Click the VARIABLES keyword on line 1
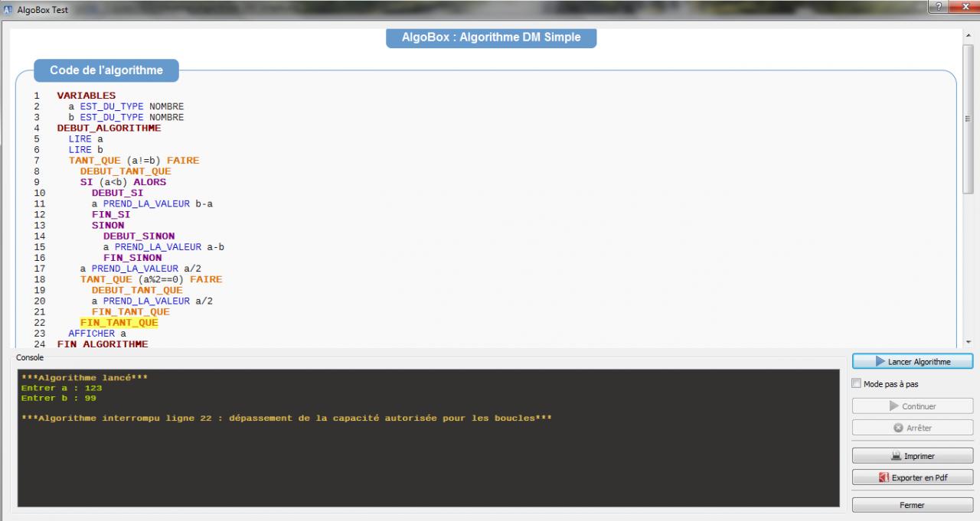 87,96
